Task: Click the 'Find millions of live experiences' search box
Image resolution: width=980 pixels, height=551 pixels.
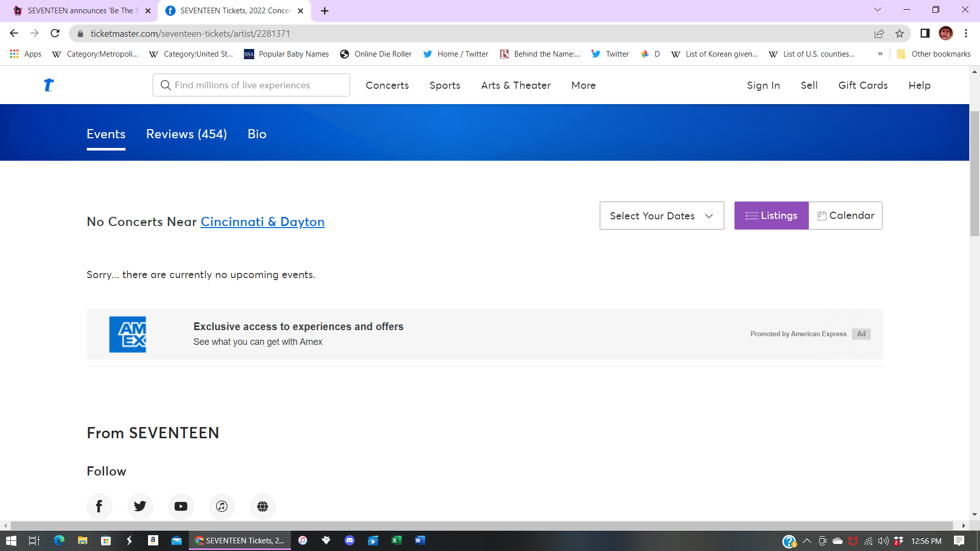Action: click(251, 85)
